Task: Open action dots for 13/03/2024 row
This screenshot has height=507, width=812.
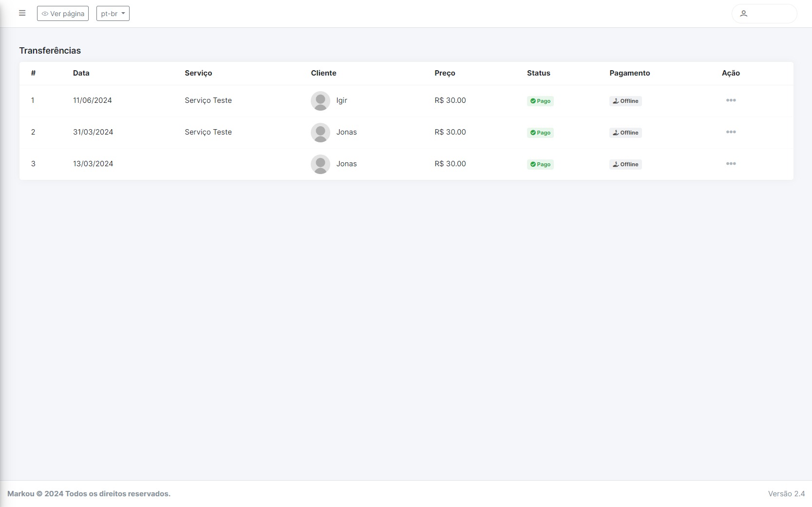Action: tap(731, 164)
